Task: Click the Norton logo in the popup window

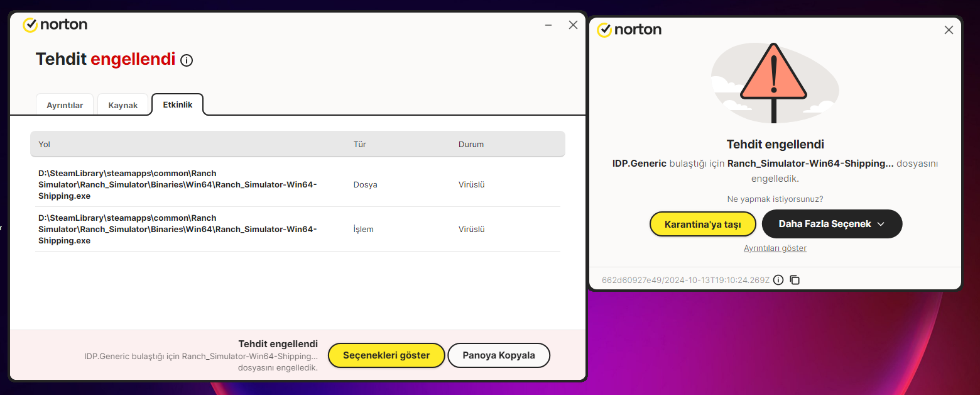Action: (629, 30)
